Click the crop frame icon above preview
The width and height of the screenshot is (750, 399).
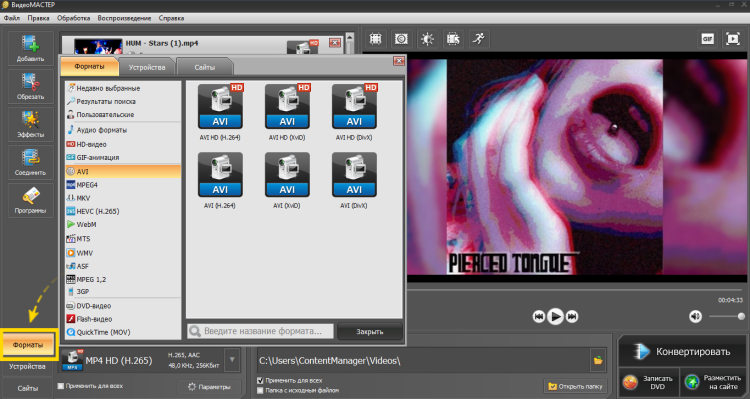pos(375,39)
